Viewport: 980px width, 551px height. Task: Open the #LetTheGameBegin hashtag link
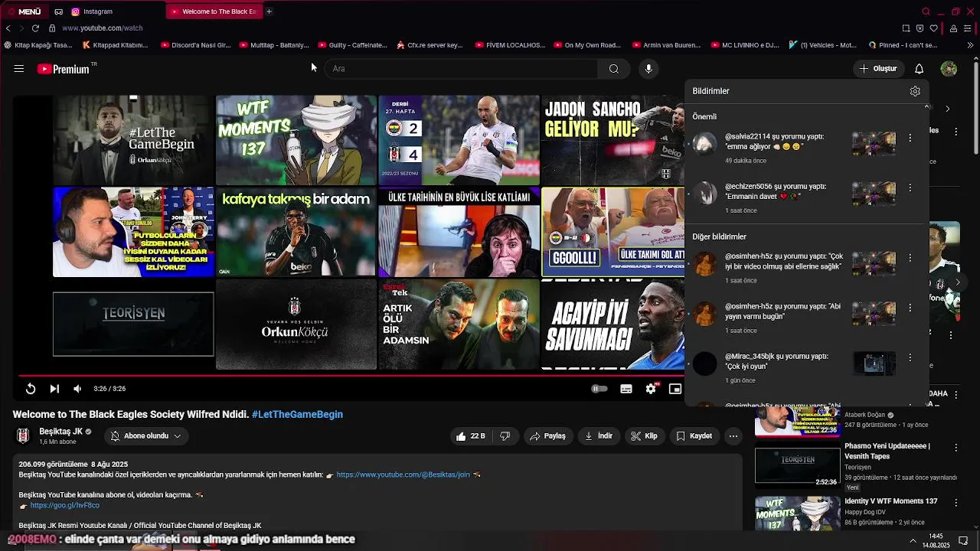coord(297,415)
